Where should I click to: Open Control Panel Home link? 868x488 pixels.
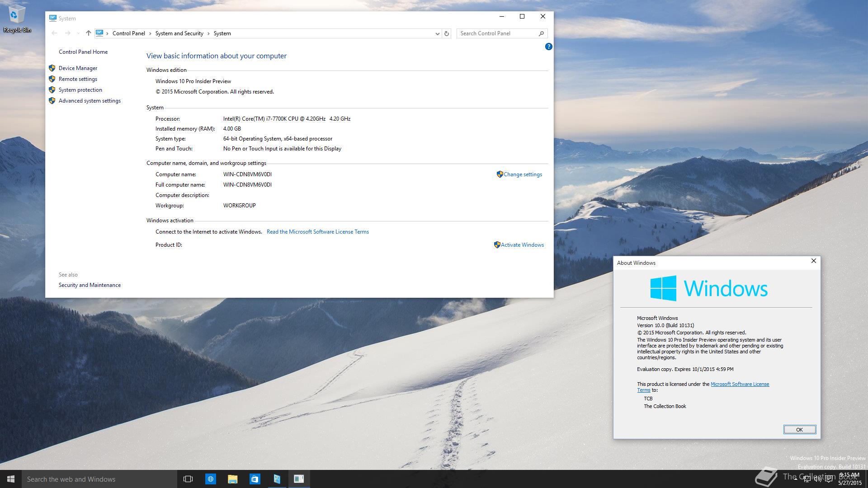click(83, 52)
